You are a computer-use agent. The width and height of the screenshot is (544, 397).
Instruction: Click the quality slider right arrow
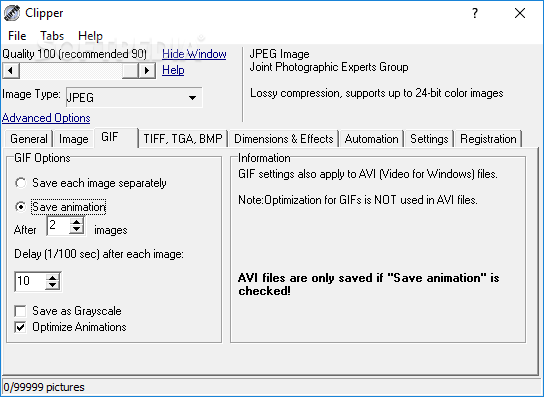(147, 70)
